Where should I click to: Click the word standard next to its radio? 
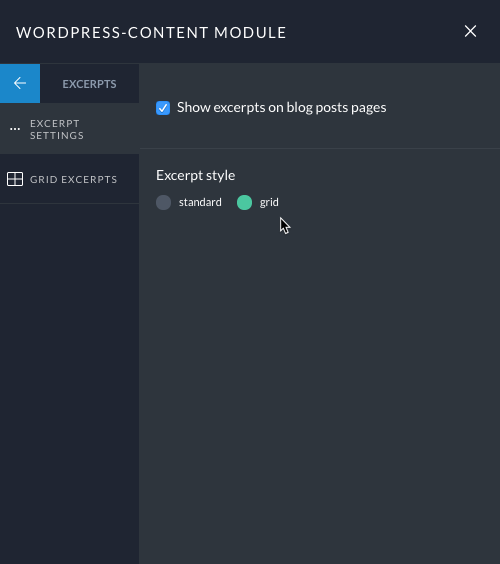click(200, 202)
